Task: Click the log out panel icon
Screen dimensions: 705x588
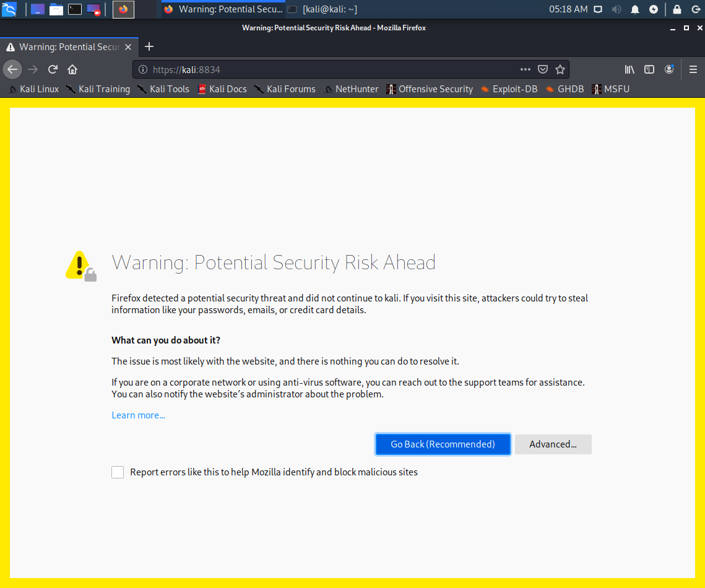Action: tap(696, 9)
